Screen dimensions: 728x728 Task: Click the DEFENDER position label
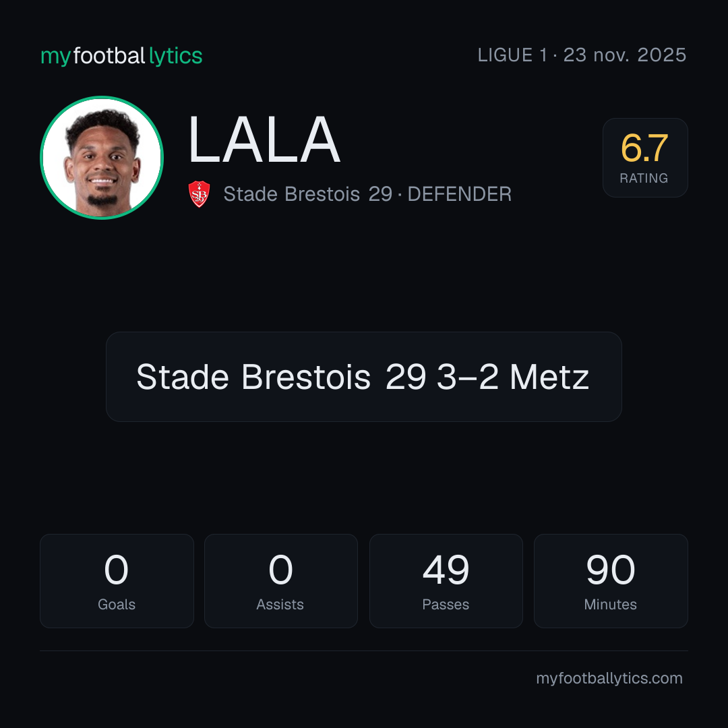(x=459, y=194)
